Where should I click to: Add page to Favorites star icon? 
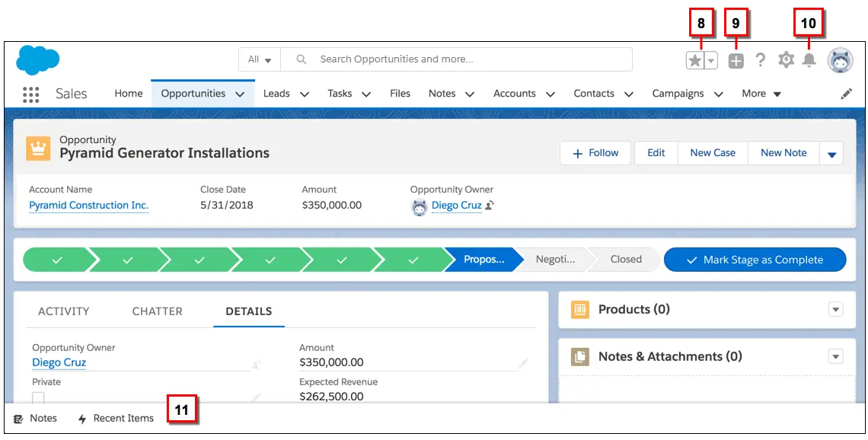coord(694,60)
